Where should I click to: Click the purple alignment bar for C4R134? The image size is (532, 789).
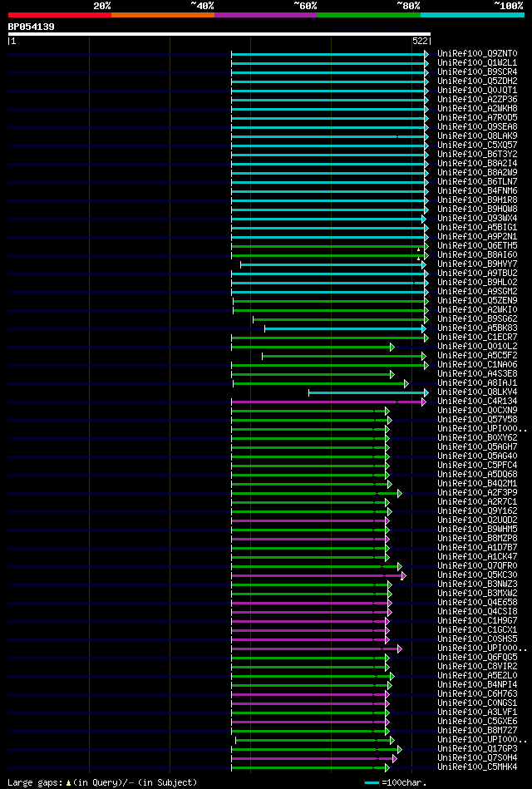click(x=328, y=402)
